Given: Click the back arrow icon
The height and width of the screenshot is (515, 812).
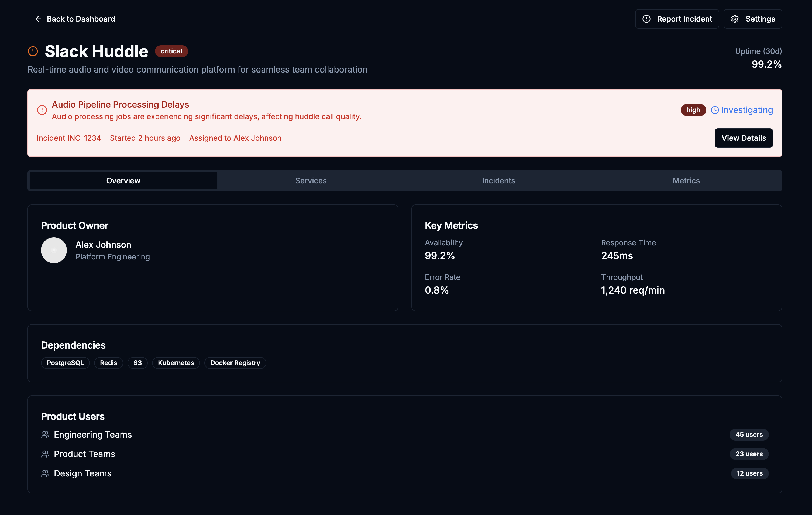Looking at the screenshot, I should [38, 19].
